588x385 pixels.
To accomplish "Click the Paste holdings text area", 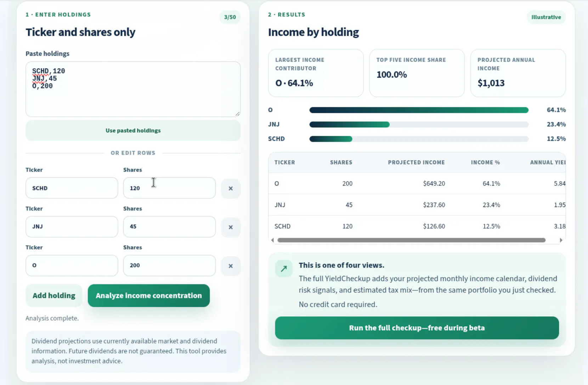I will click(x=133, y=89).
